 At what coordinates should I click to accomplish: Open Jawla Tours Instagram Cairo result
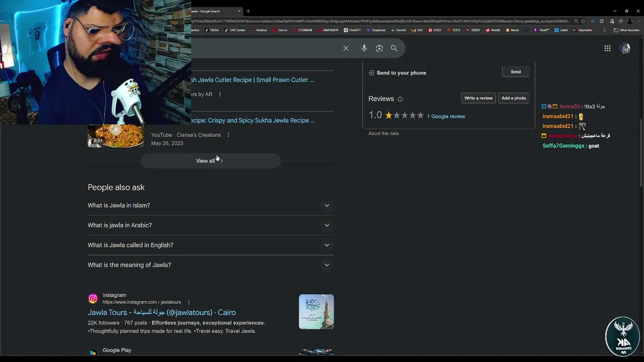pyautogui.click(x=162, y=313)
